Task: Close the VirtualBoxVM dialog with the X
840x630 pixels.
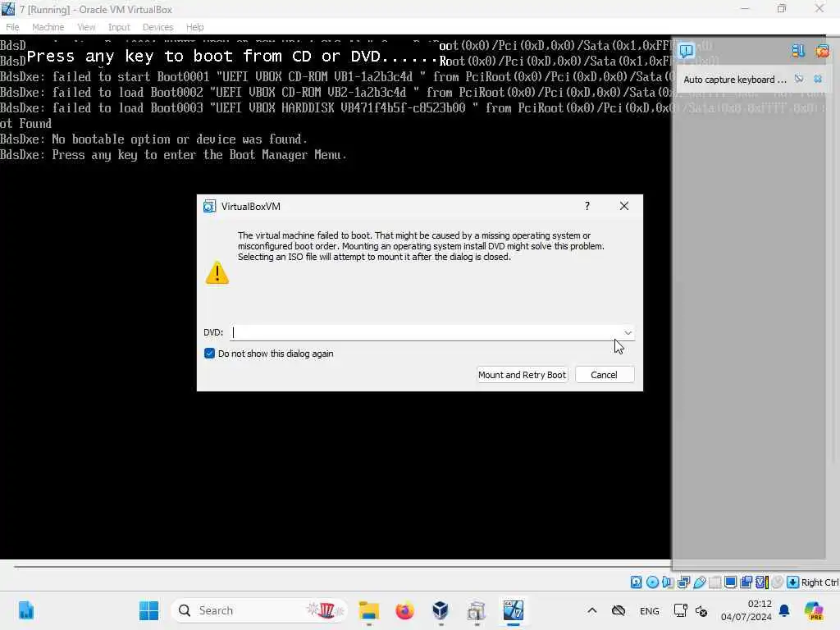Action: pyautogui.click(x=624, y=206)
